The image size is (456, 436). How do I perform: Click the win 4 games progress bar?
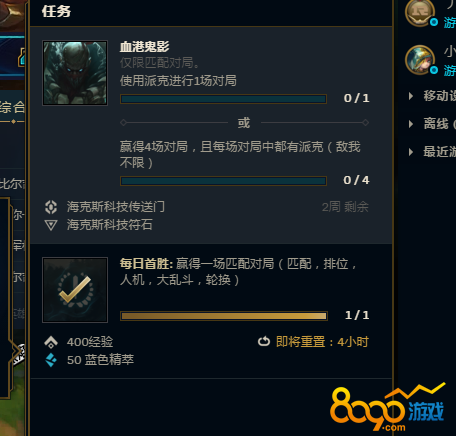tap(223, 181)
